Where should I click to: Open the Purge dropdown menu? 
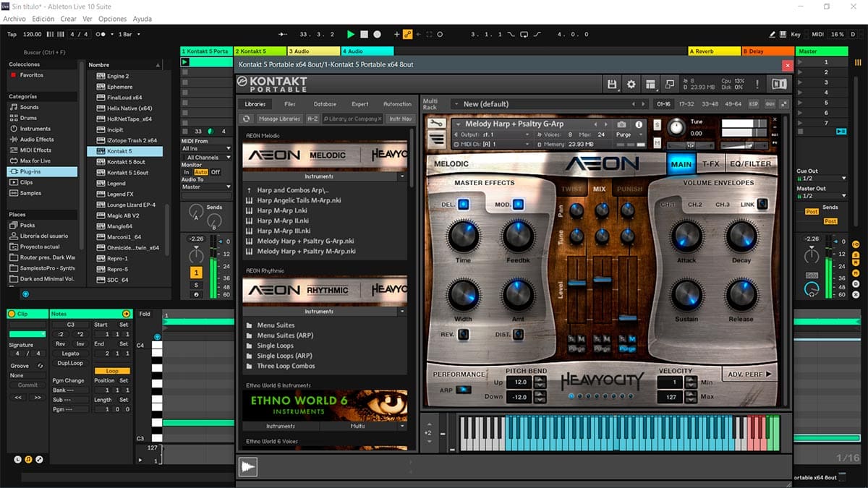628,134
